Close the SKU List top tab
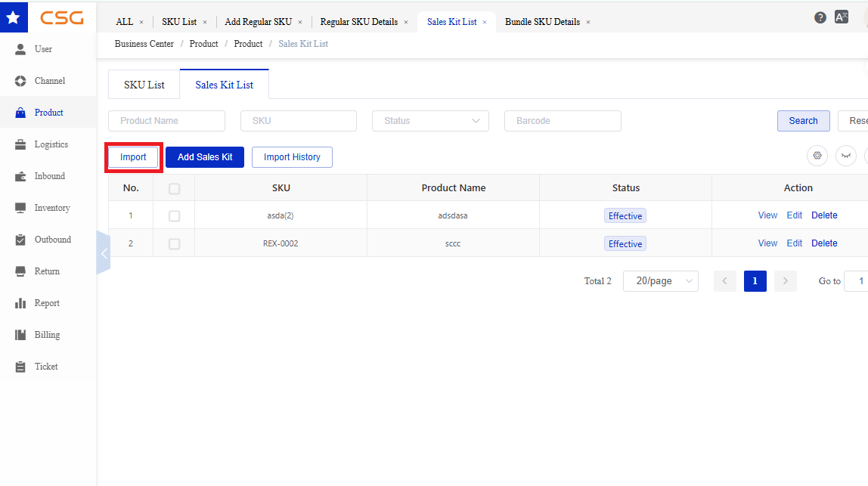This screenshot has width=868, height=486. click(205, 22)
